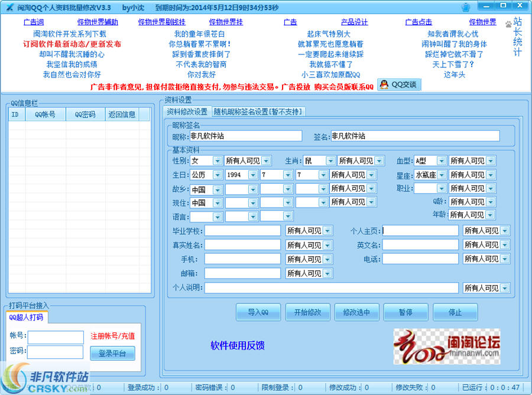
Task: Open the 怪物世界刷钱挂 link
Action: [162, 22]
